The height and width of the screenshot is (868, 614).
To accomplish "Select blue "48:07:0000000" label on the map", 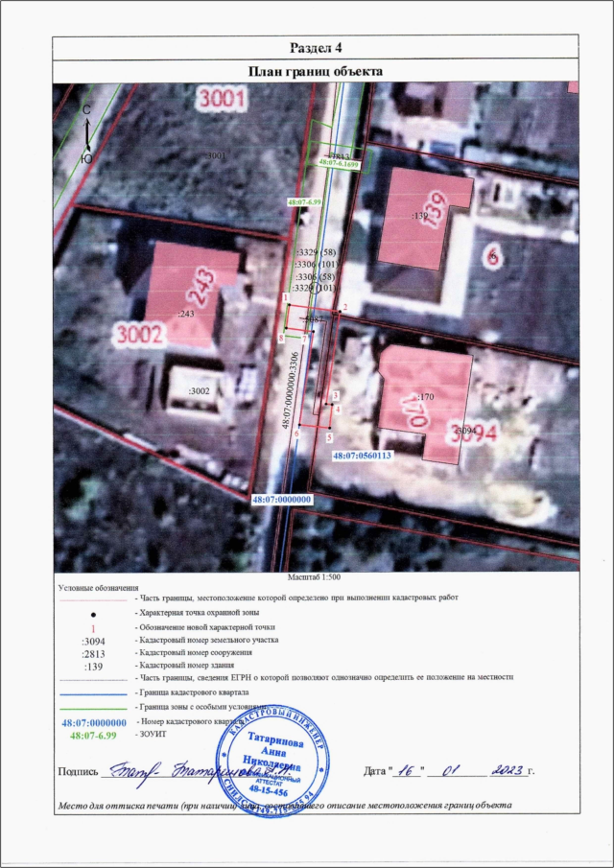I will (x=282, y=500).
